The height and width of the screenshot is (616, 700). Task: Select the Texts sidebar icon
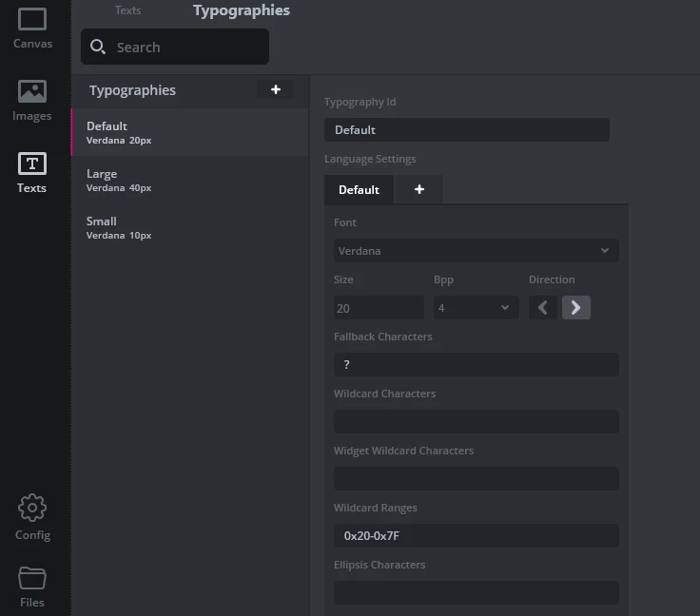pyautogui.click(x=32, y=164)
